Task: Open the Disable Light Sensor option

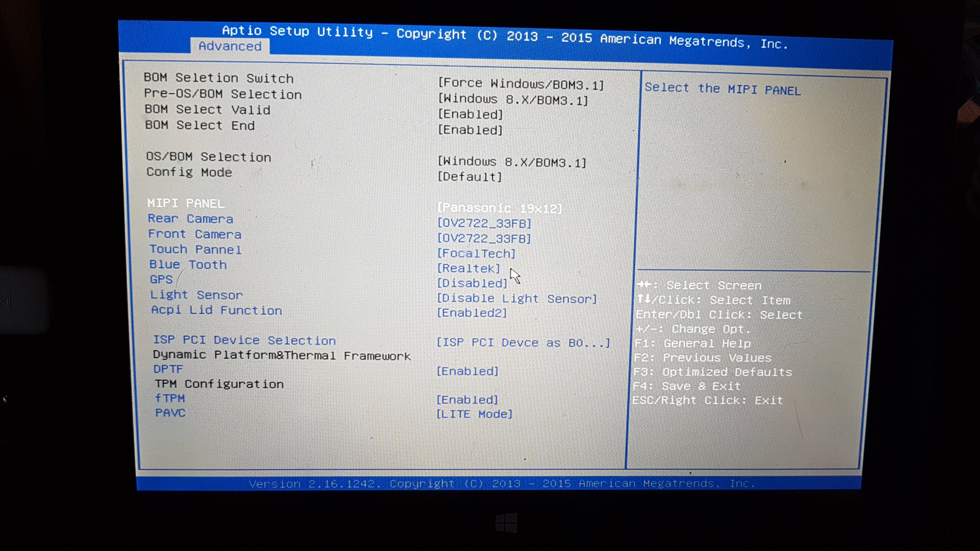Action: (517, 299)
